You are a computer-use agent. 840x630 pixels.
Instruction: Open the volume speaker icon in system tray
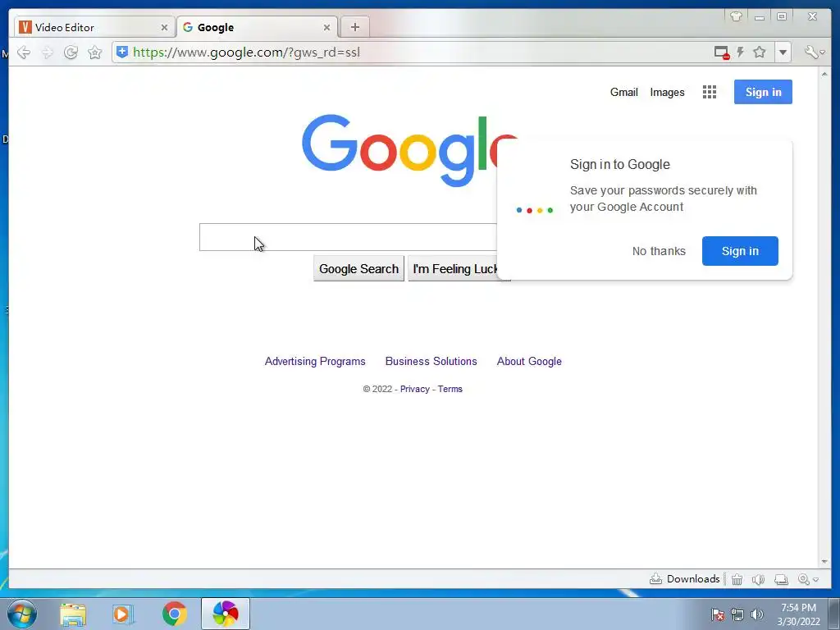click(756, 614)
